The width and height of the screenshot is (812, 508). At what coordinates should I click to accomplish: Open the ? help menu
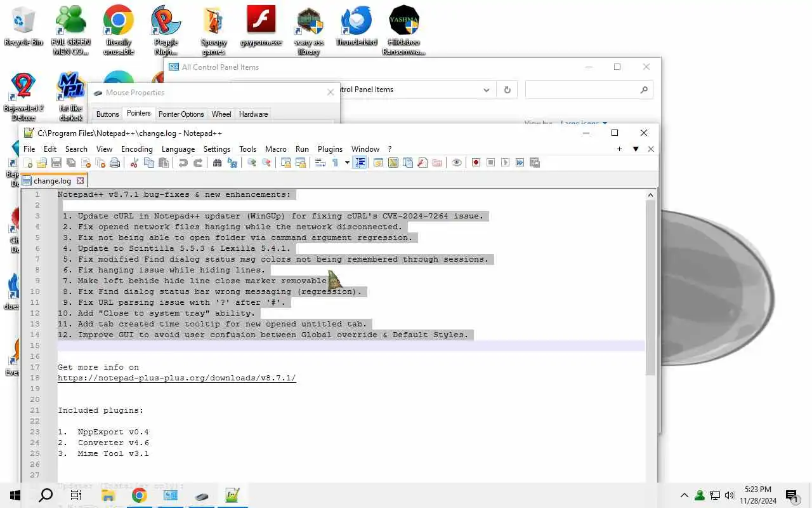click(390, 149)
